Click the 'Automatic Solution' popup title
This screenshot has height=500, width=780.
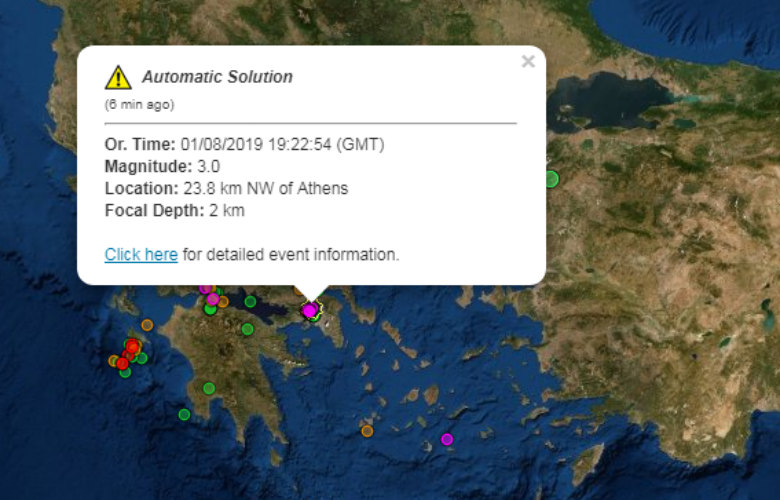(217, 77)
